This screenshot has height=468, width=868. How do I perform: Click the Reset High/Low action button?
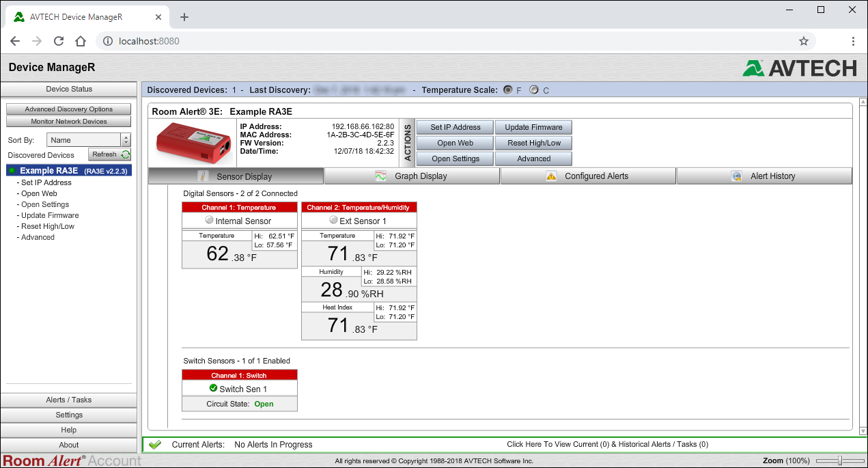tap(533, 143)
